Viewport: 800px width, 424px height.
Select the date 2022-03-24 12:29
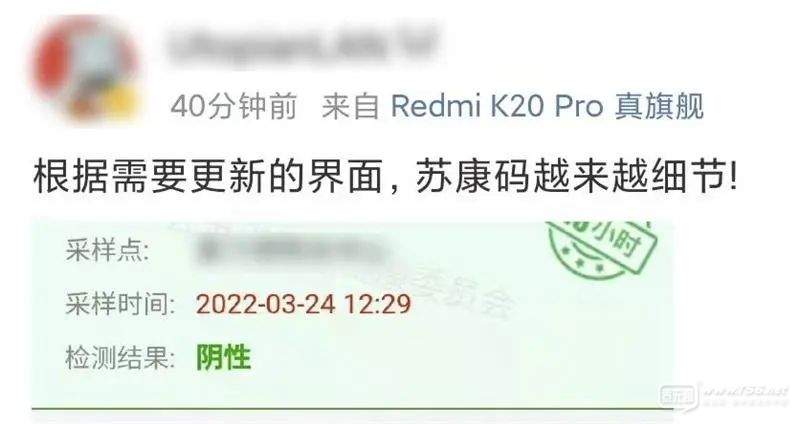tap(304, 304)
